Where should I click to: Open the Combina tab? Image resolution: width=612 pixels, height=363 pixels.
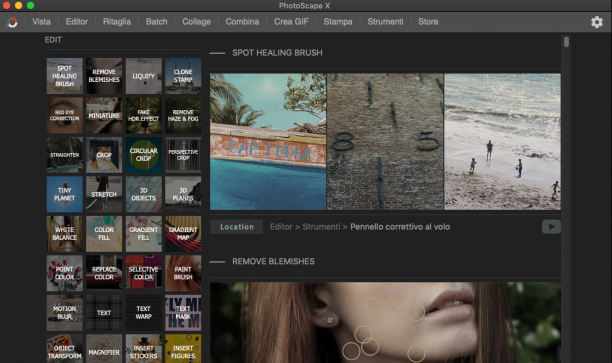coord(242,22)
